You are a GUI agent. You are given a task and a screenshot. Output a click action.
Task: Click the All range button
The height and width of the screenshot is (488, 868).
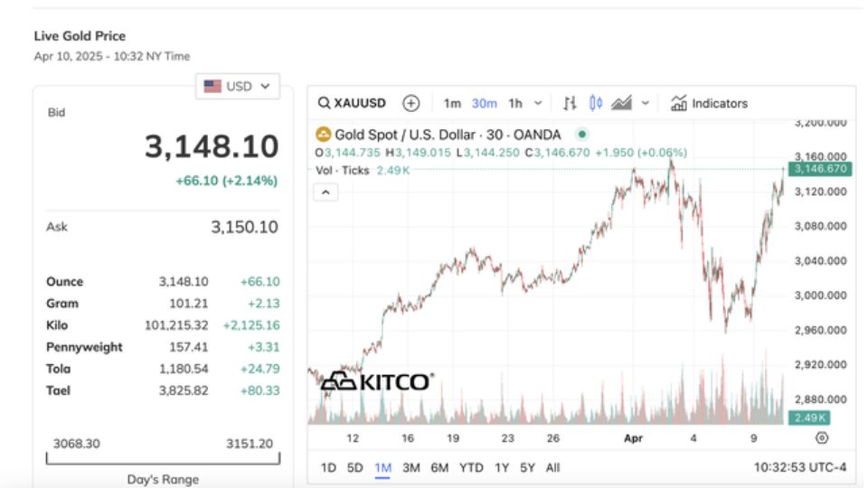coord(553,468)
